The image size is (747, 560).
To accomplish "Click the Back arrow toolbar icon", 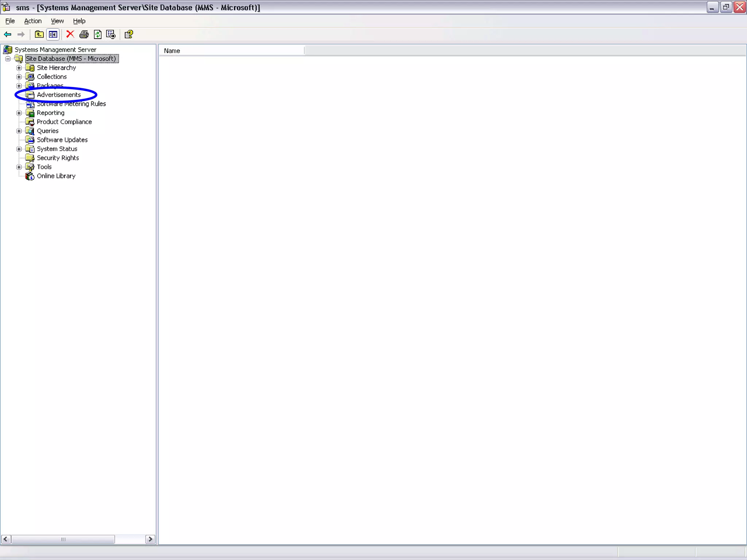I will (8, 34).
